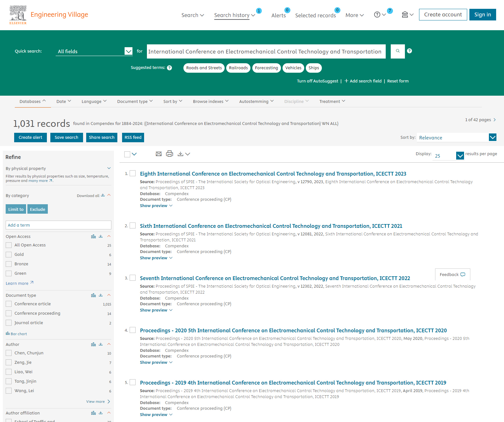Click Download all categories icon
504x422 pixels.
click(103, 195)
